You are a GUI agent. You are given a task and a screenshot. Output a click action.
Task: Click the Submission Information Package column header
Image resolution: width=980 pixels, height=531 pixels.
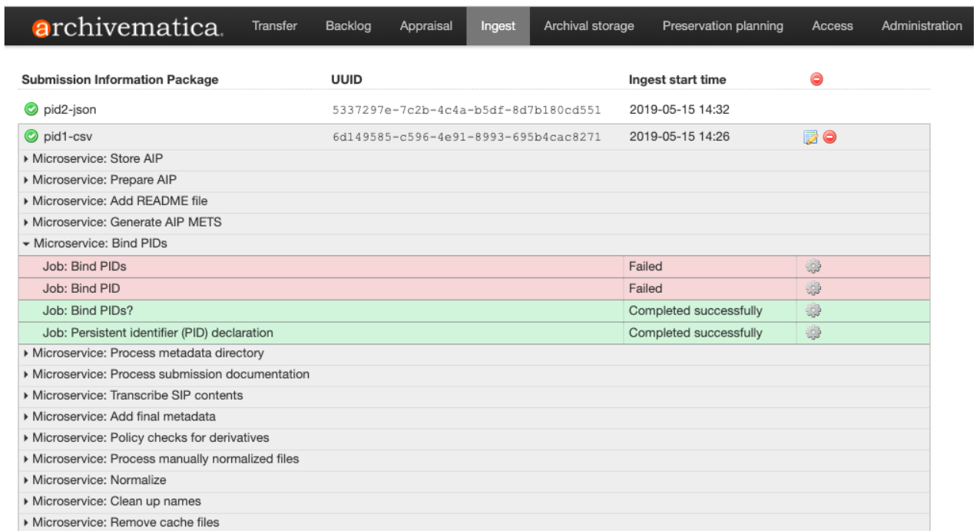point(120,80)
